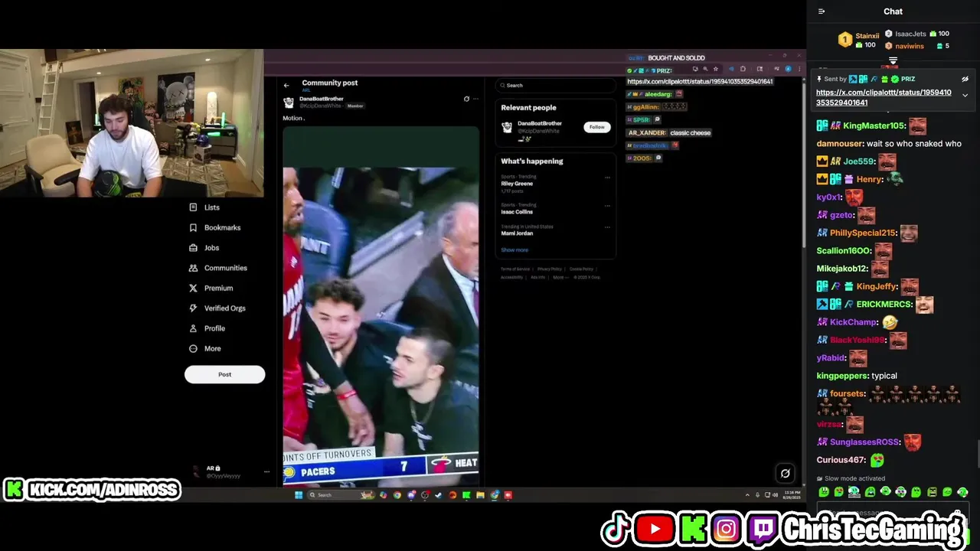Viewport: 980px width, 551px height.
Task: Open options for Riley Greene trend
Action: [x=608, y=178]
